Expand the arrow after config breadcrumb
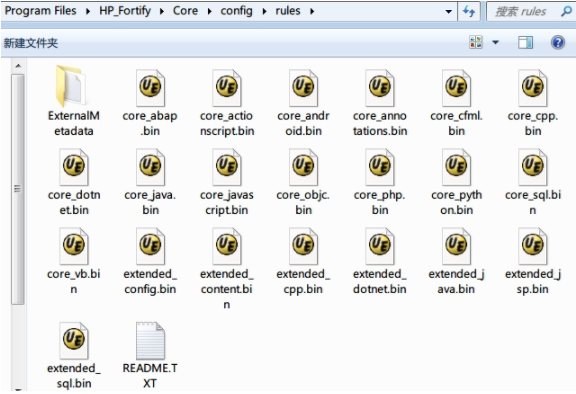The image size is (576, 394). point(264,11)
